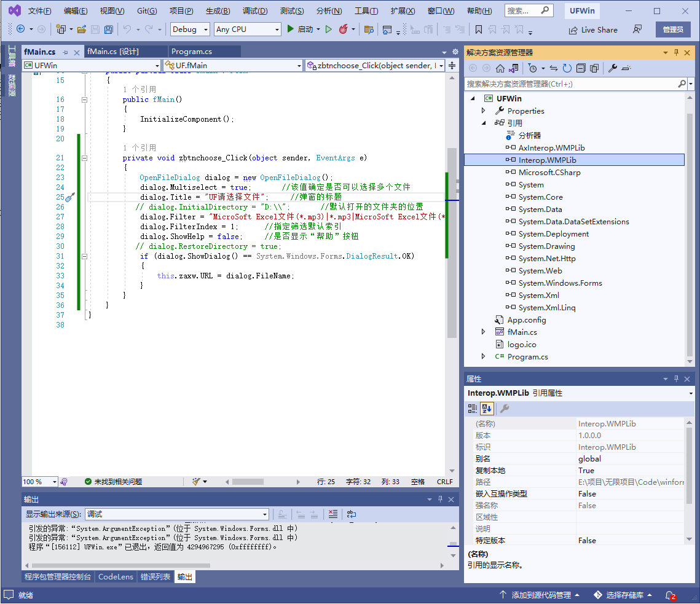This screenshot has height=604, width=700.
Task: Click Property Pages wrench in Properties panel
Action: tap(505, 408)
